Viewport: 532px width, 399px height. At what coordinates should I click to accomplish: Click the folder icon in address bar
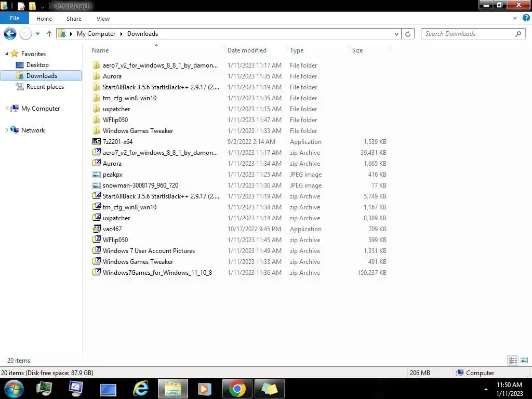(62, 34)
